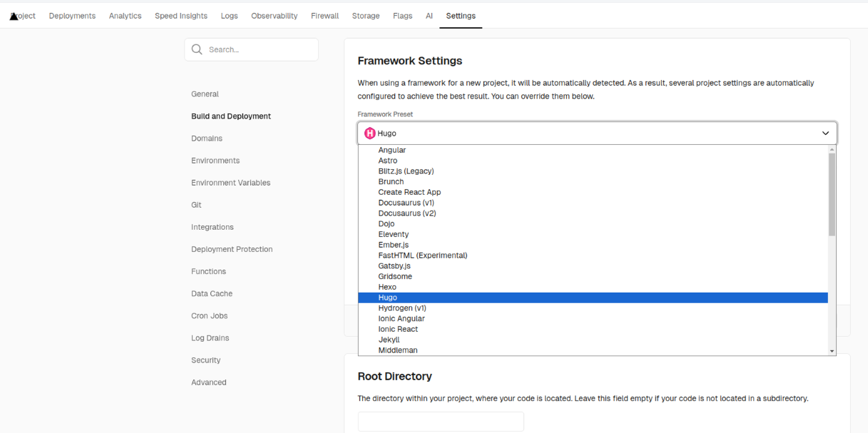Open Environment Variables settings
The height and width of the screenshot is (433, 868).
click(x=231, y=183)
